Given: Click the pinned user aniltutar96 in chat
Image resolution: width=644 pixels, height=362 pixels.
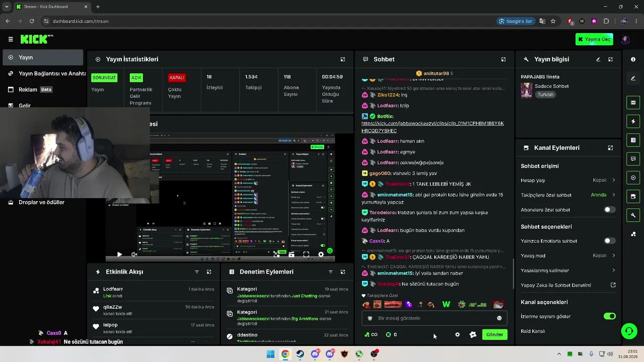Looking at the screenshot, I should pyautogui.click(x=436, y=73).
